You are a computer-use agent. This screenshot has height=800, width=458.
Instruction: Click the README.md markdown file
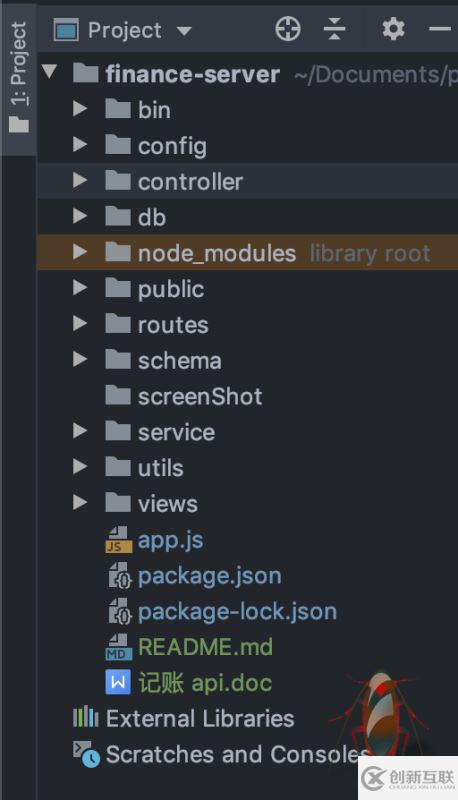point(205,647)
